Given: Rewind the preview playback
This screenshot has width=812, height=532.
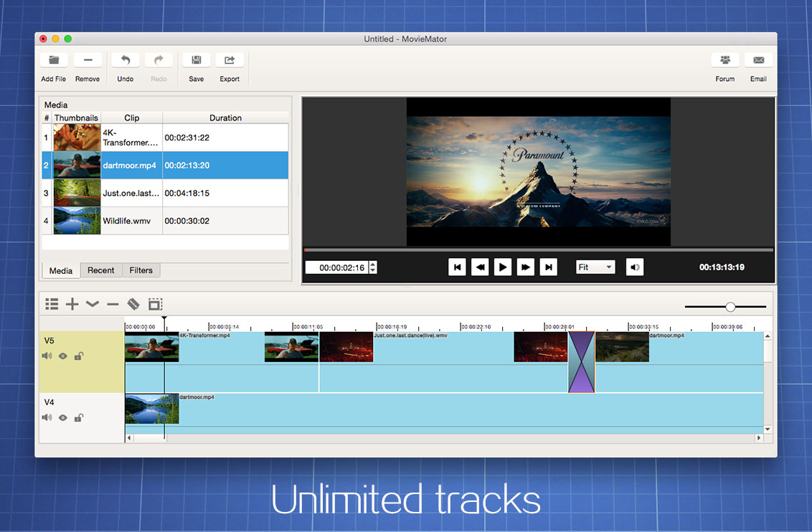Looking at the screenshot, I should (480, 267).
